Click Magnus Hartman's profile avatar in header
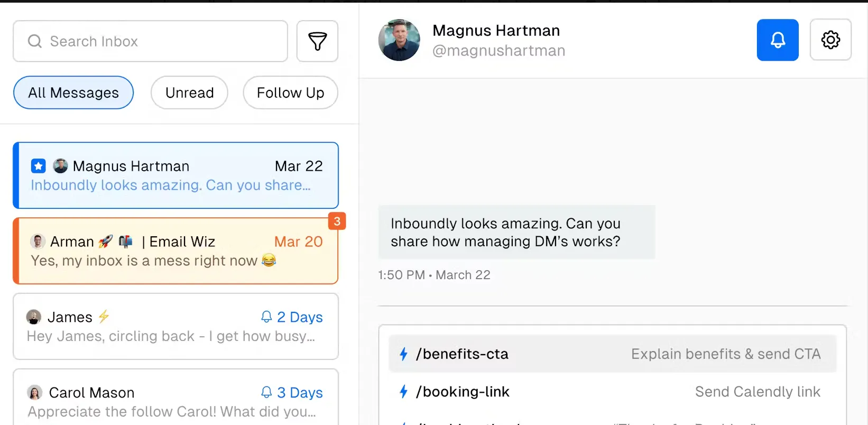The image size is (868, 425). (x=399, y=40)
